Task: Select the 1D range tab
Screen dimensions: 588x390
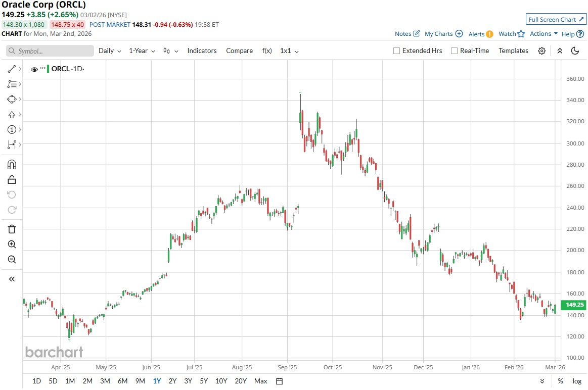Action: coord(36,381)
